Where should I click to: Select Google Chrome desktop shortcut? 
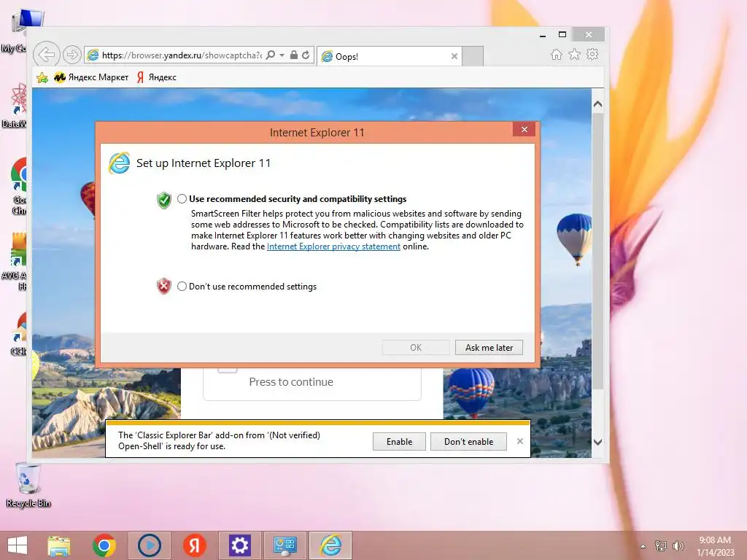tap(18, 186)
